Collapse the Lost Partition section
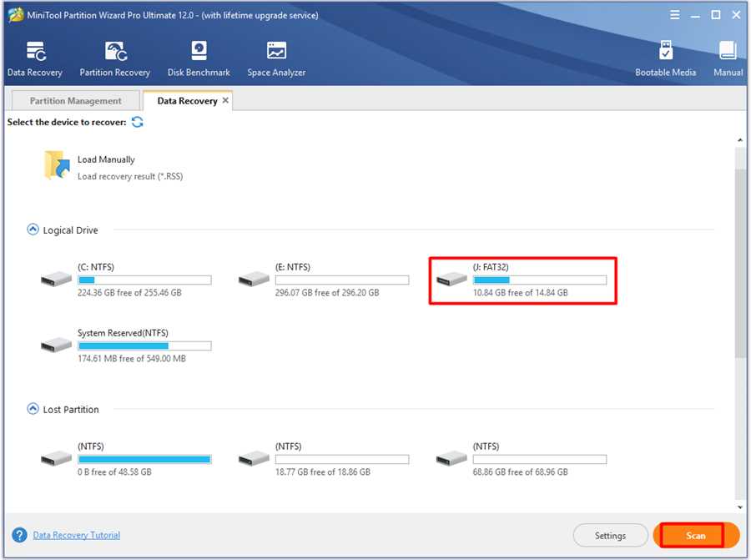This screenshot has width=751, height=560. (x=33, y=409)
